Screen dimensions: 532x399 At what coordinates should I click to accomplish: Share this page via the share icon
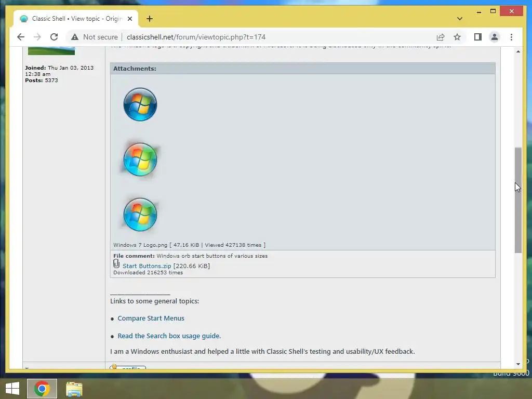coord(441,37)
